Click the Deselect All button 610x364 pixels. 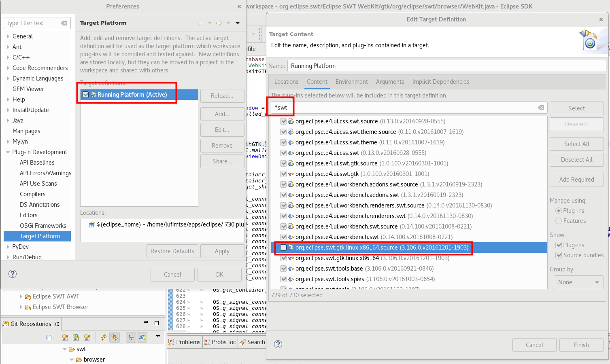(x=576, y=160)
